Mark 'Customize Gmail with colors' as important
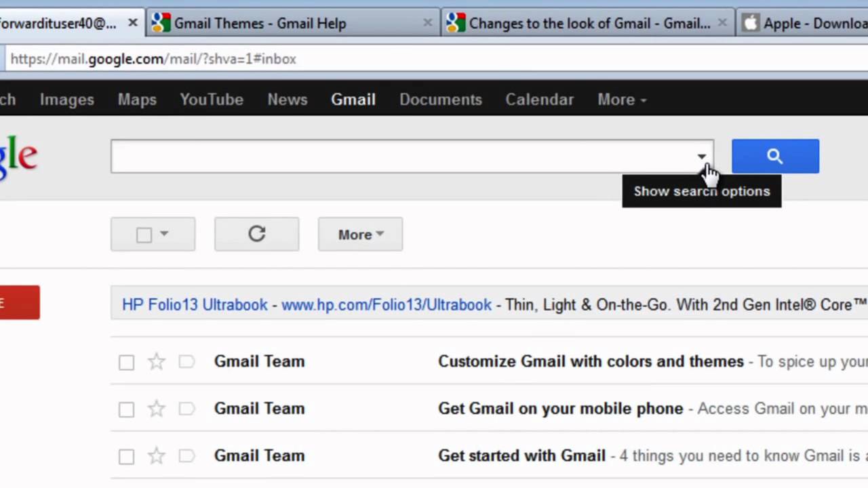868x488 pixels. [x=186, y=362]
